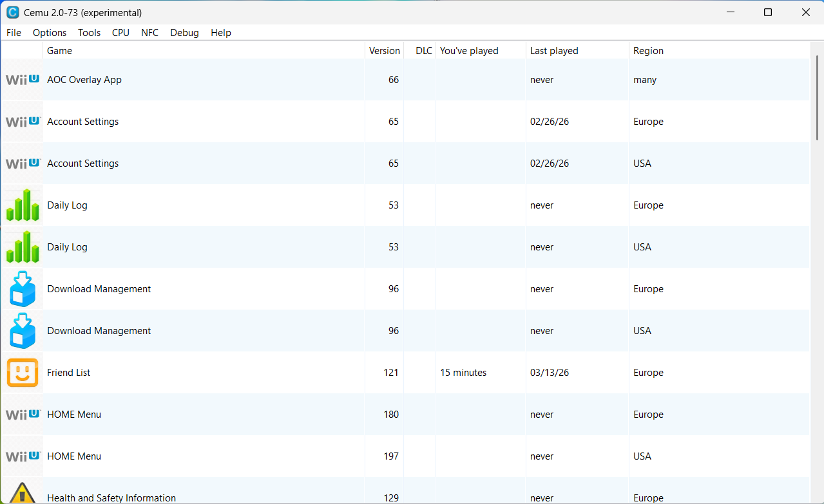The height and width of the screenshot is (504, 824).
Task: Open the NFC menu
Action: tap(149, 33)
